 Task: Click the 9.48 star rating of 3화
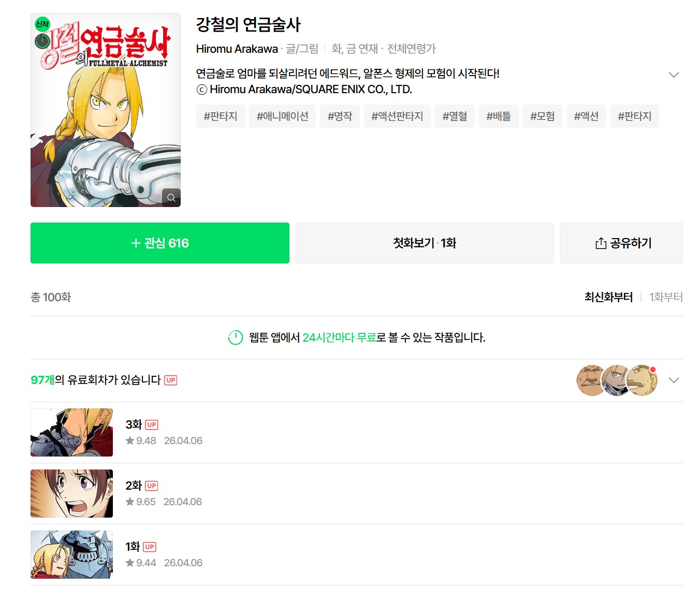[x=141, y=441]
